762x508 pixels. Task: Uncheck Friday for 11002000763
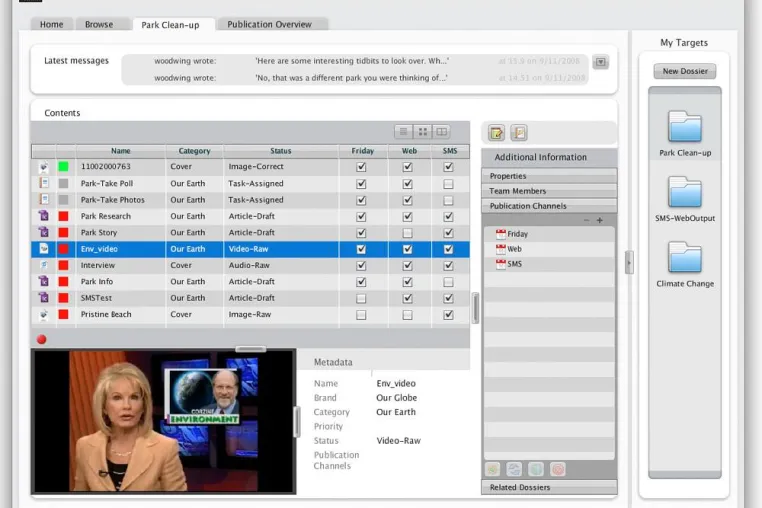point(361,167)
